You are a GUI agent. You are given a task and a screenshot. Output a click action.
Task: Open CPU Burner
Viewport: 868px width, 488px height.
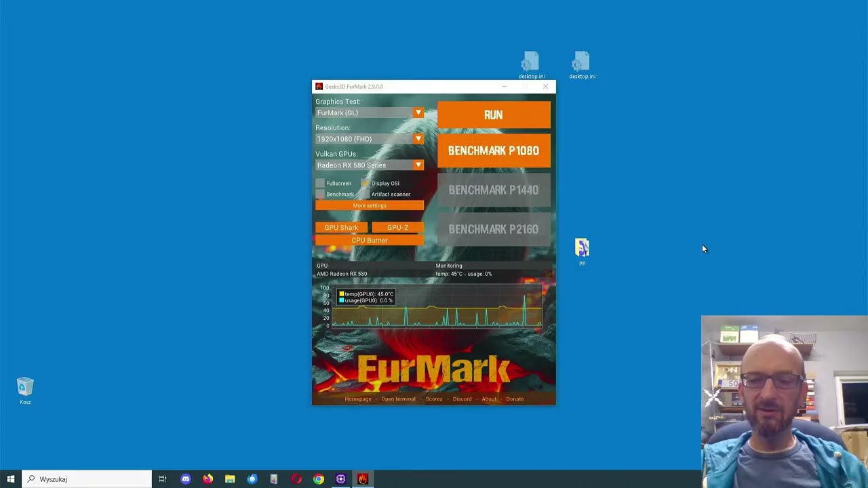[370, 240]
